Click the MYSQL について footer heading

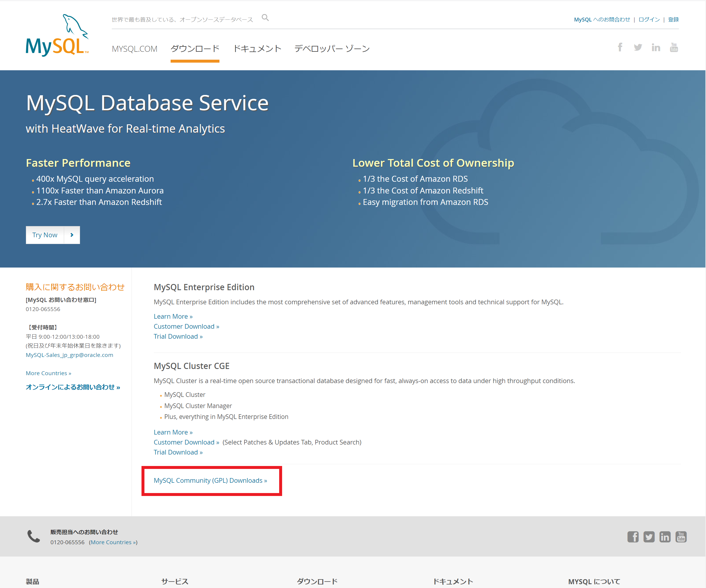[594, 582]
